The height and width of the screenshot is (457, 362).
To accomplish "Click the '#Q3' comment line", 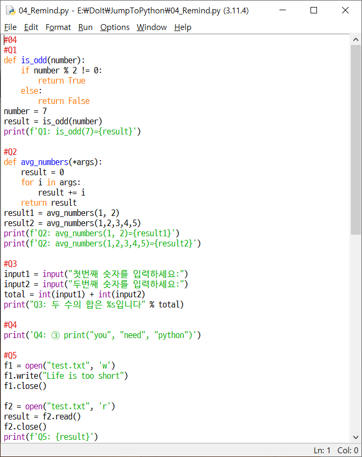I will tap(10, 264).
